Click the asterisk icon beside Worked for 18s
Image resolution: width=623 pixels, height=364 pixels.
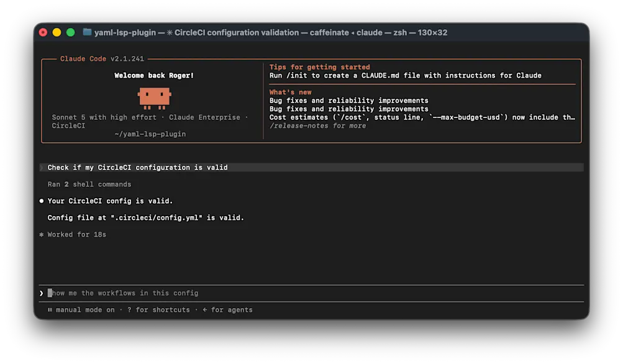pos(42,234)
